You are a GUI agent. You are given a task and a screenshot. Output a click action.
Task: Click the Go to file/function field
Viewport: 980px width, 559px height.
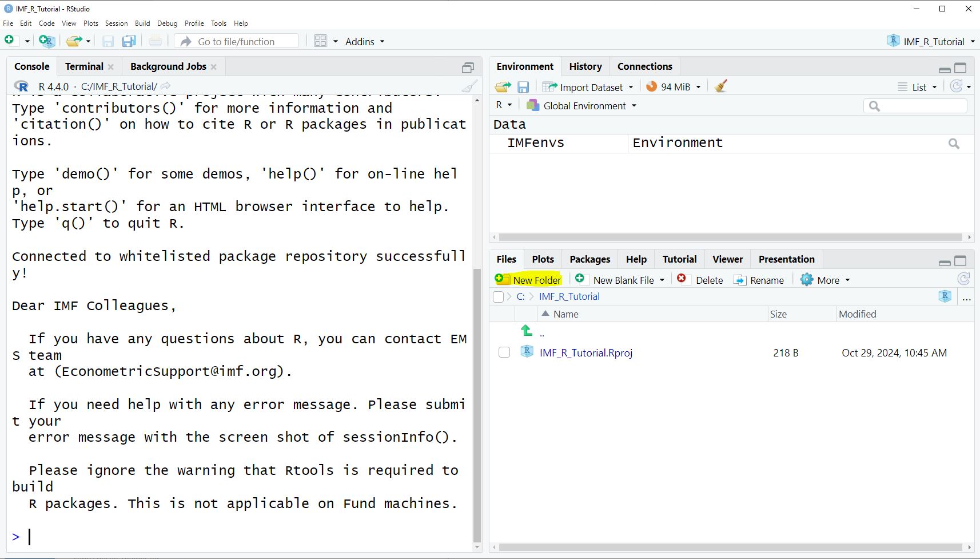coord(237,41)
